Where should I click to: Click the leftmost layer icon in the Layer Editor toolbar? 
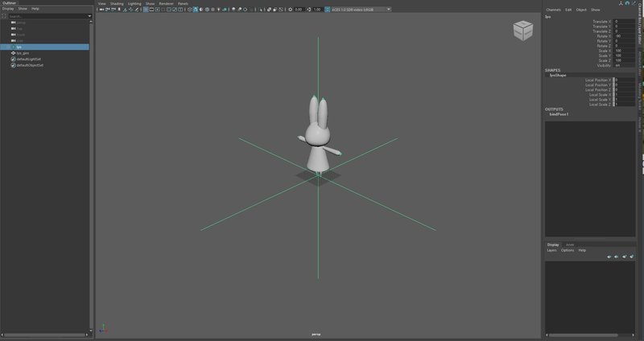[x=609, y=257]
